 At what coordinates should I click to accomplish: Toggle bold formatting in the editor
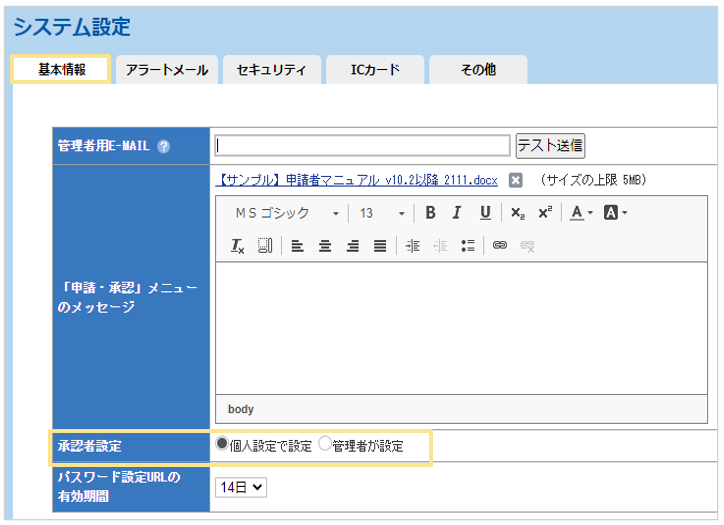click(x=430, y=213)
